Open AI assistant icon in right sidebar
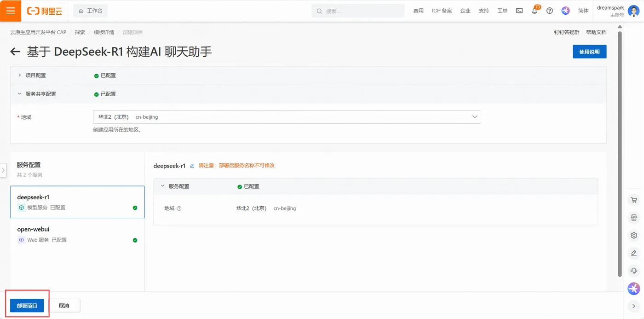Image resolution: width=644 pixels, height=319 pixels. tap(634, 289)
